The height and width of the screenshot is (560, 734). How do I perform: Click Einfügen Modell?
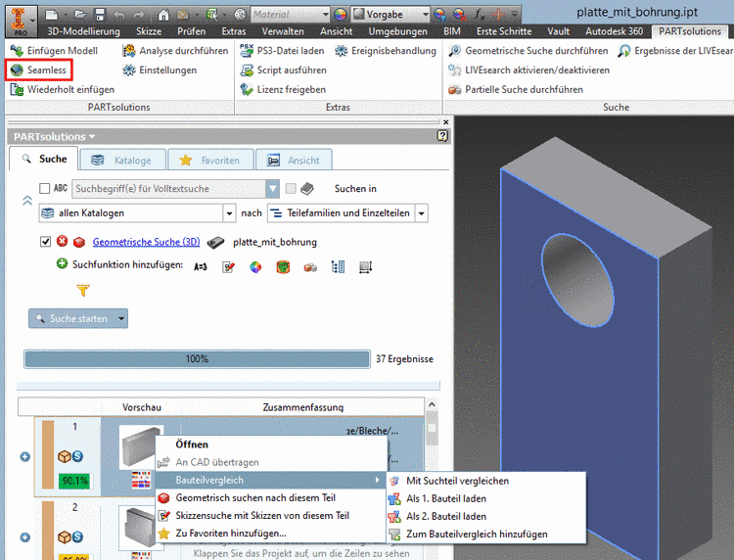pos(54,51)
